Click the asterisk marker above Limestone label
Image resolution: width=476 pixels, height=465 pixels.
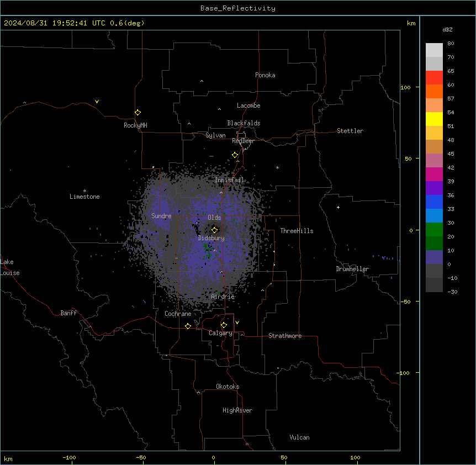(x=84, y=191)
